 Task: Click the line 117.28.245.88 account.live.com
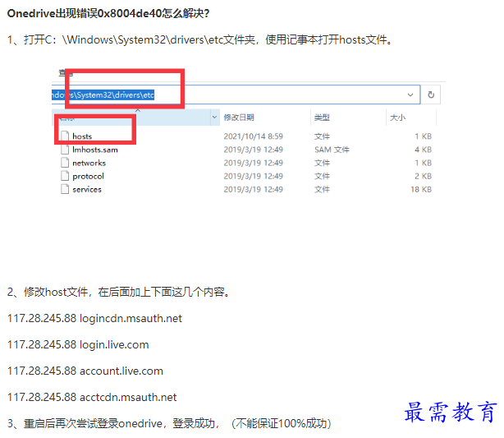(85, 371)
